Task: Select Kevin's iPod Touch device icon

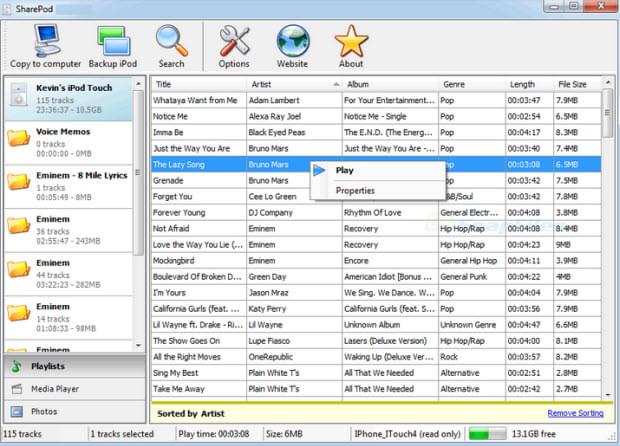Action: [18, 94]
